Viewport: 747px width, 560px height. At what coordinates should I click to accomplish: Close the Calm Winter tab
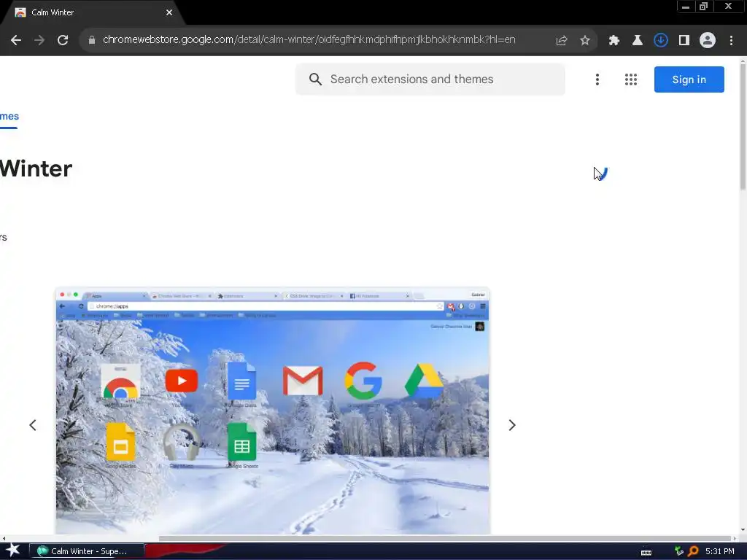pos(169,12)
